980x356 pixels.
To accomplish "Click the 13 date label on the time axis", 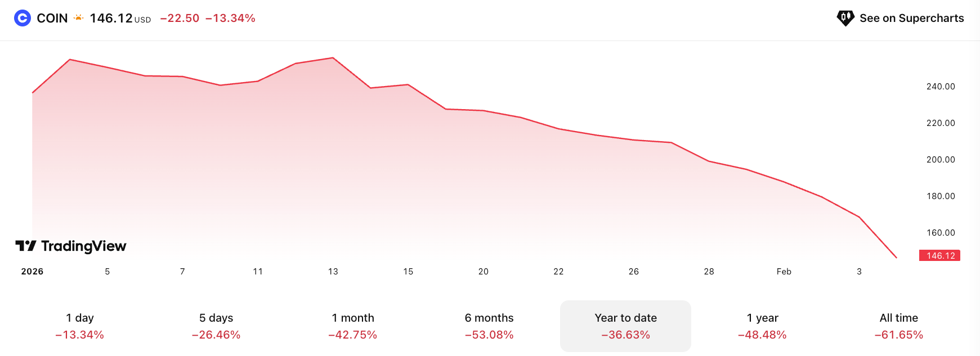I will click(x=333, y=272).
